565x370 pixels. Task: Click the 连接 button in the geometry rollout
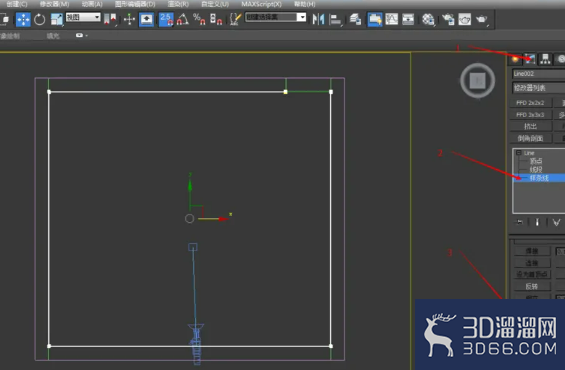(x=532, y=263)
